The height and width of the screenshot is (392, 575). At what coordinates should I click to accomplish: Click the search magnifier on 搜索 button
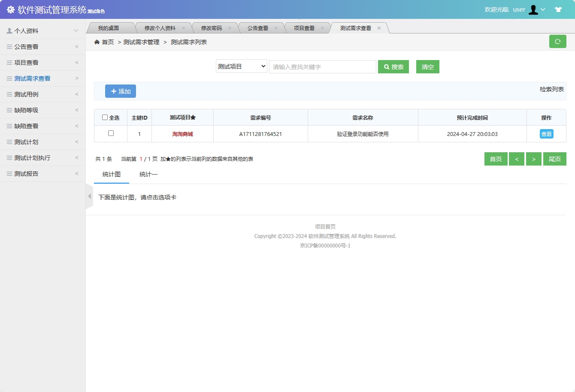point(386,66)
